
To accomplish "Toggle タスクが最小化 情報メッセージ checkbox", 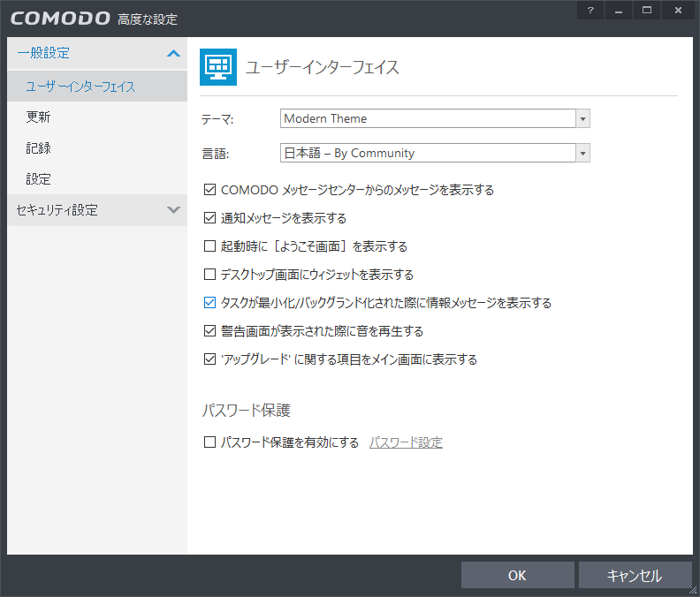I will pos(209,303).
